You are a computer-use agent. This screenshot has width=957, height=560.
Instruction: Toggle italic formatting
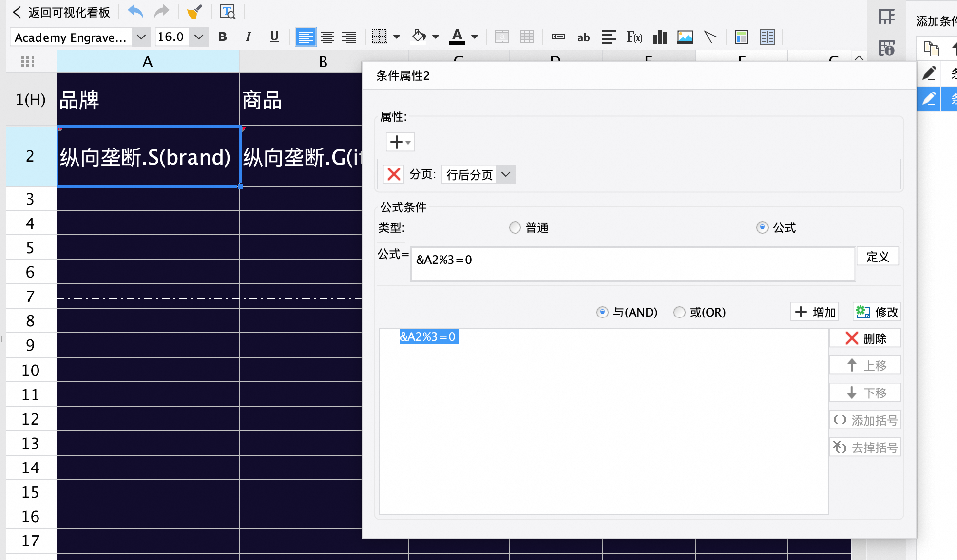pos(249,37)
